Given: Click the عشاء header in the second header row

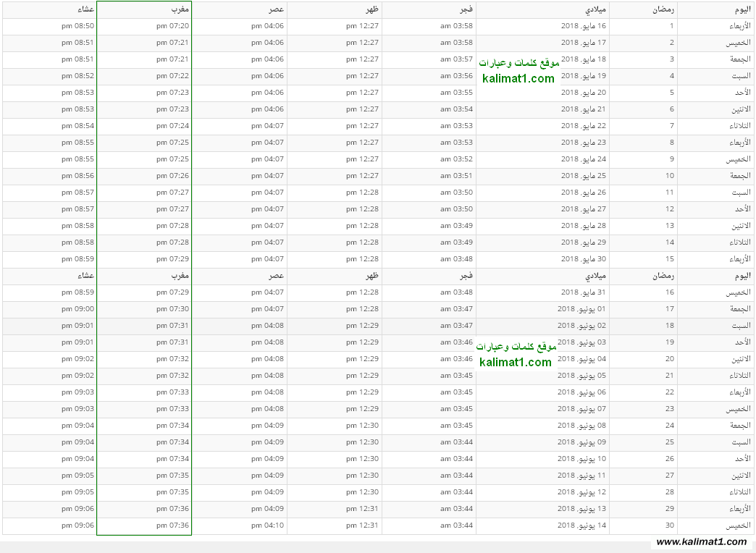Looking at the screenshot, I should (86, 276).
